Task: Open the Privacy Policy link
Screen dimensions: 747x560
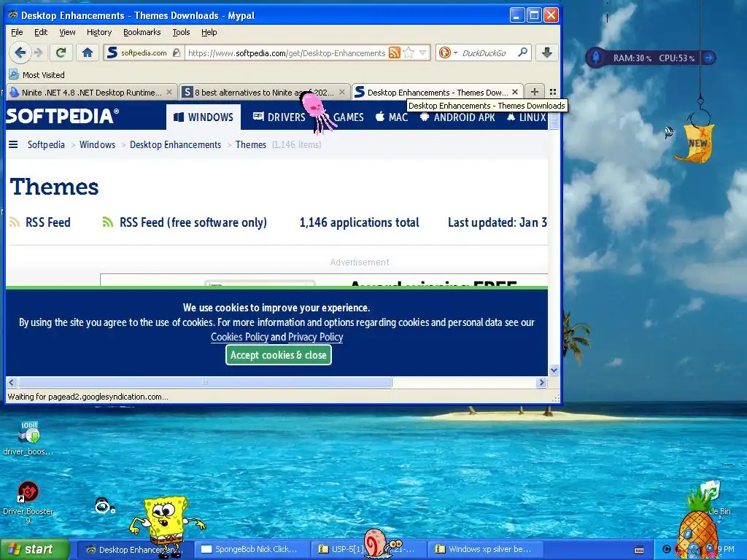Action: tap(315, 337)
